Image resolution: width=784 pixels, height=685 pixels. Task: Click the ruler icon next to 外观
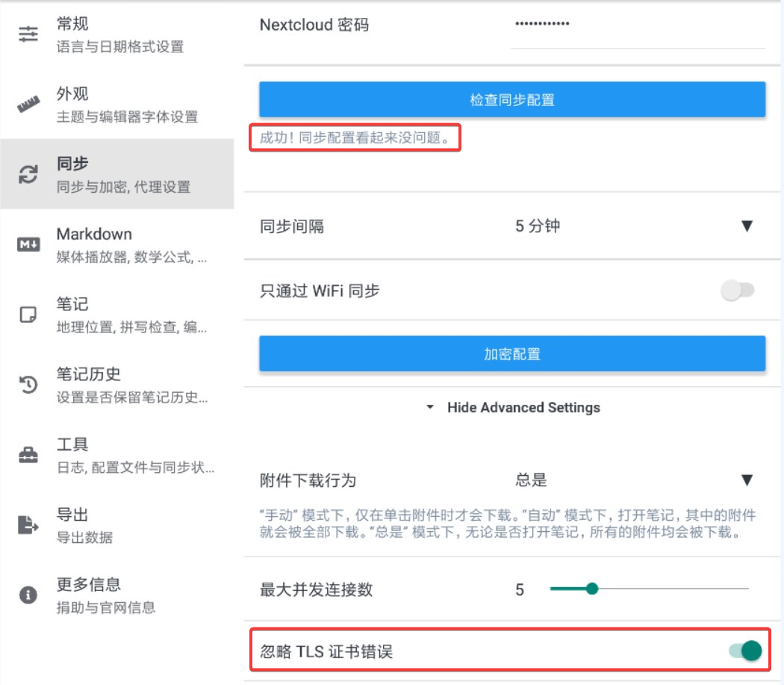tap(28, 104)
